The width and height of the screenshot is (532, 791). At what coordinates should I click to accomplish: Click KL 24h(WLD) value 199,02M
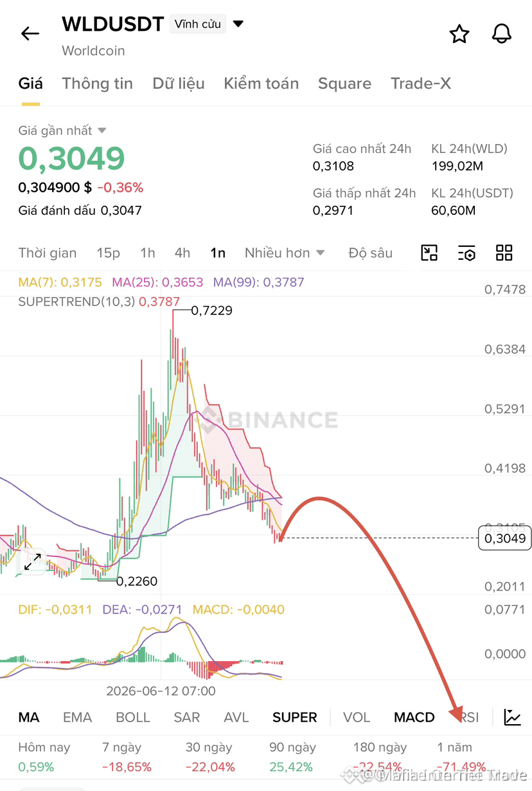point(457,167)
